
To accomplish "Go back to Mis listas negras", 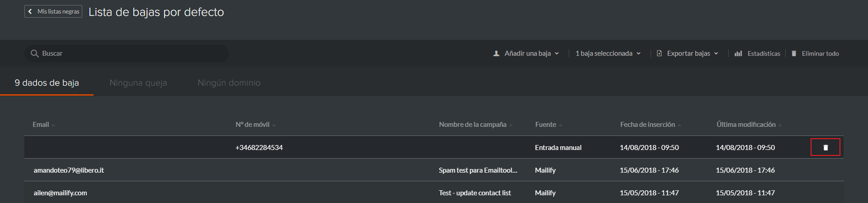I will tap(53, 11).
